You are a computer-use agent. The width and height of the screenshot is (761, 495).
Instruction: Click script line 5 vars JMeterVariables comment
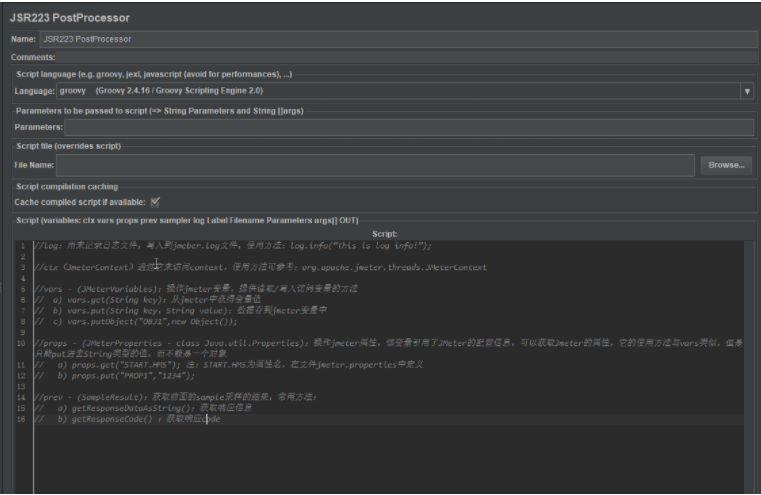(196, 289)
